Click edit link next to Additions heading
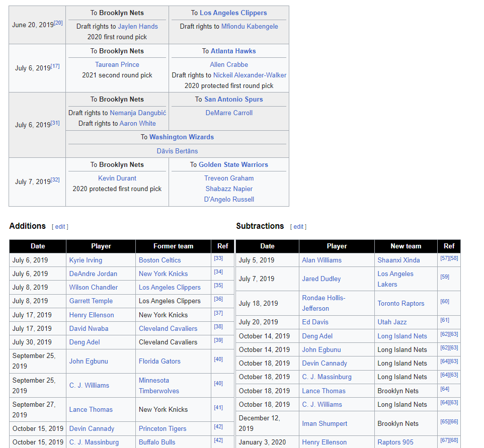The image size is (484, 448). coord(60,227)
